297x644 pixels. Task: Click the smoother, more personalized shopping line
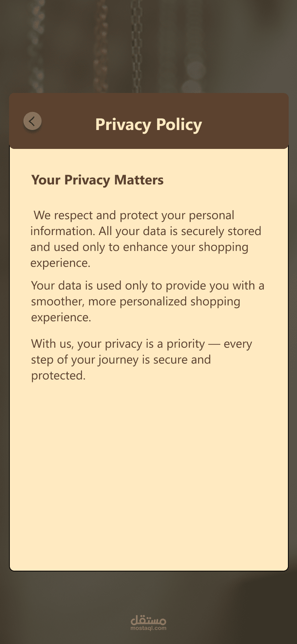point(135,301)
